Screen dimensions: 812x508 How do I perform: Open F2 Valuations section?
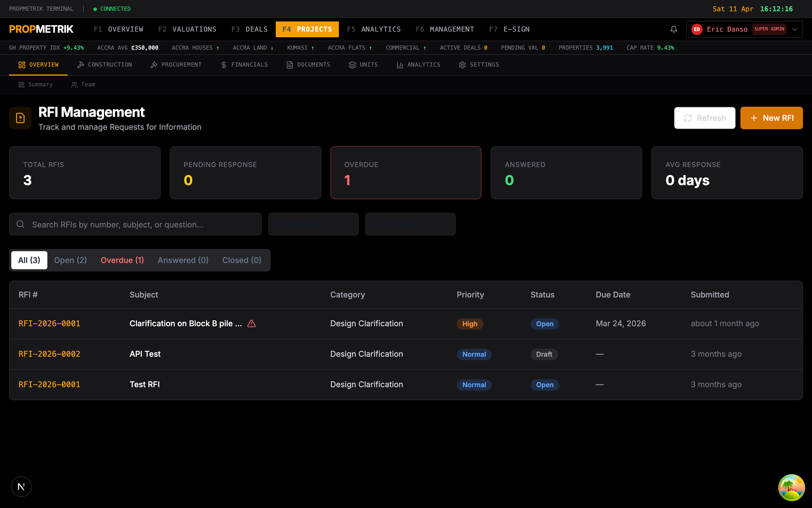(187, 29)
